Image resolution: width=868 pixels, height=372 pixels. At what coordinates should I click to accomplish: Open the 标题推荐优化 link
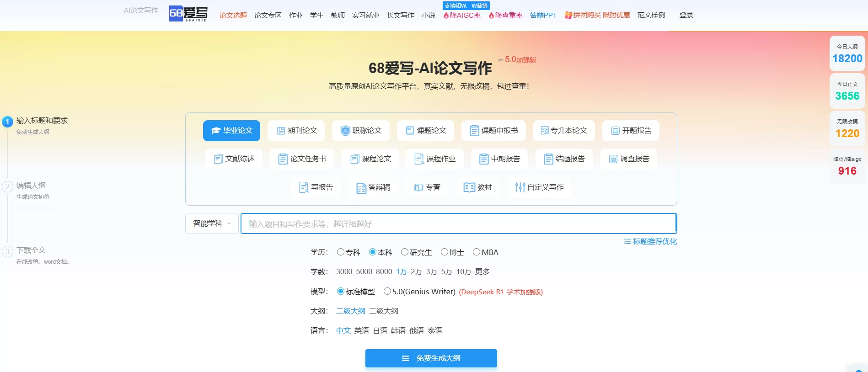pyautogui.click(x=650, y=242)
